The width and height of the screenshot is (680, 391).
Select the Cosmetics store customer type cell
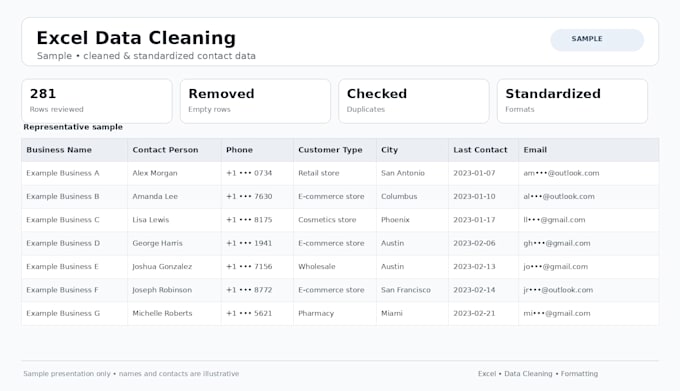pos(327,220)
